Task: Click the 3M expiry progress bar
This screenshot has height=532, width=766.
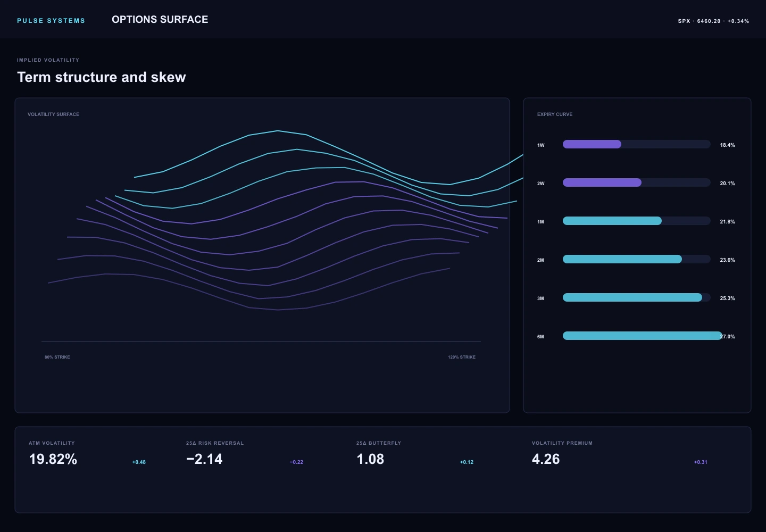Action: click(637, 297)
